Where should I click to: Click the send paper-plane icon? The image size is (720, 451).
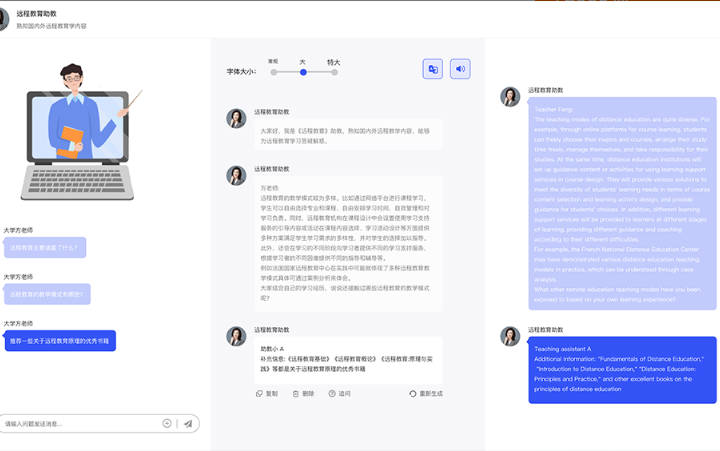click(187, 424)
